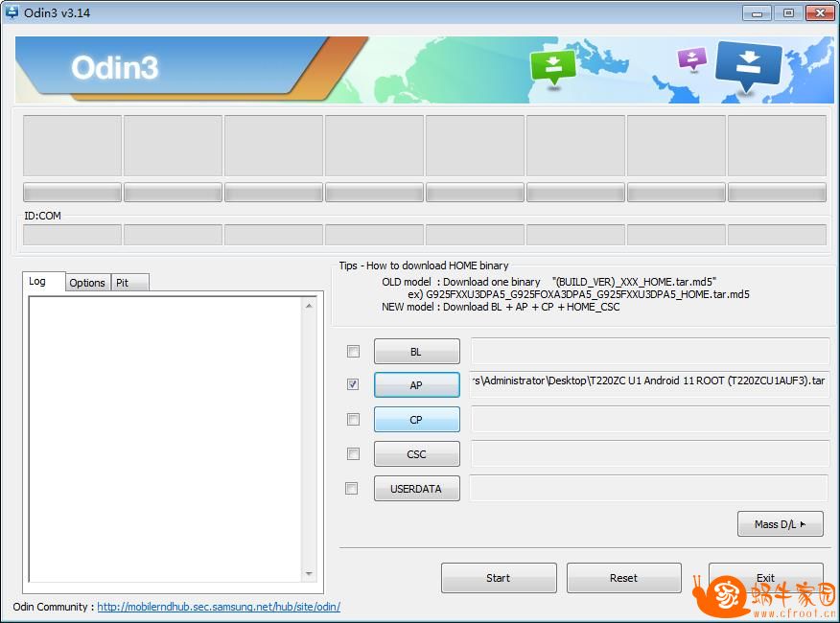
Task: Select a USERDATA file
Action: pyautogui.click(x=417, y=489)
